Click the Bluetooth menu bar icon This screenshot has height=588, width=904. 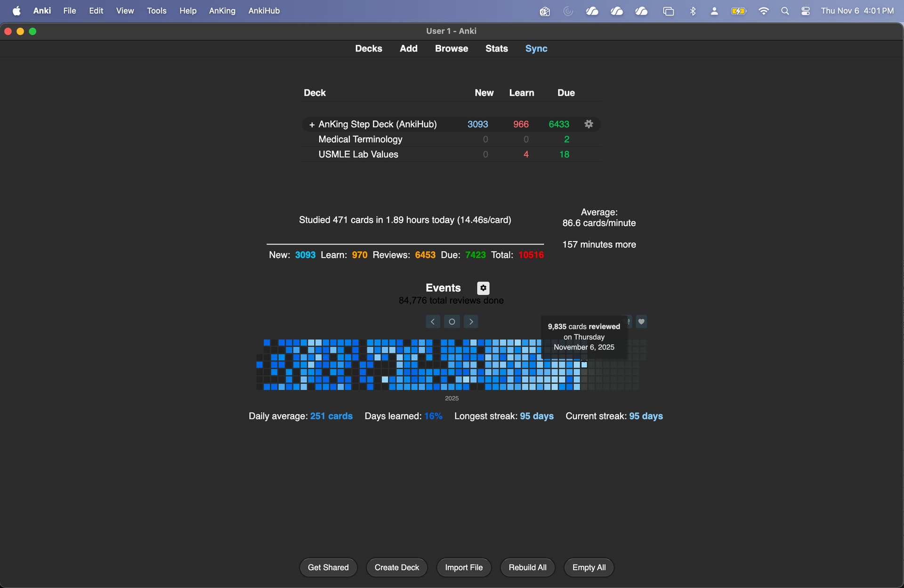point(693,11)
